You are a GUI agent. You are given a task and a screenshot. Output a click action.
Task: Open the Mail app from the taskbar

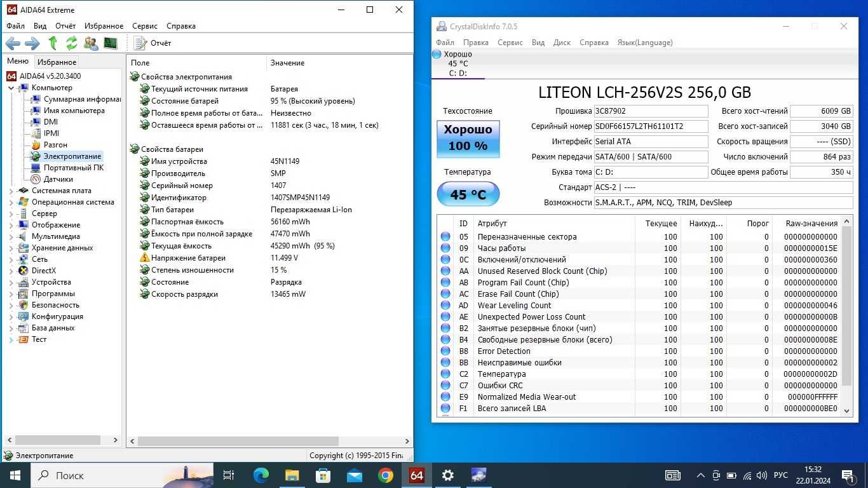pyautogui.click(x=354, y=475)
